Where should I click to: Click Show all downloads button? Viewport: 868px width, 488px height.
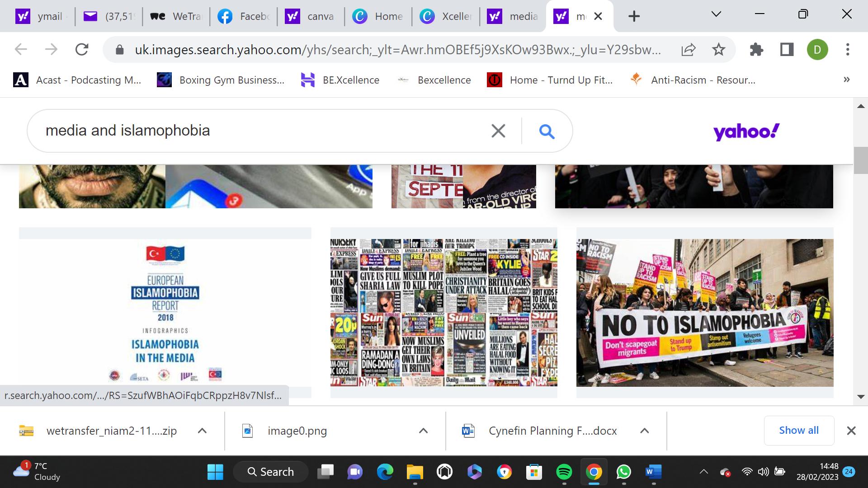(798, 430)
